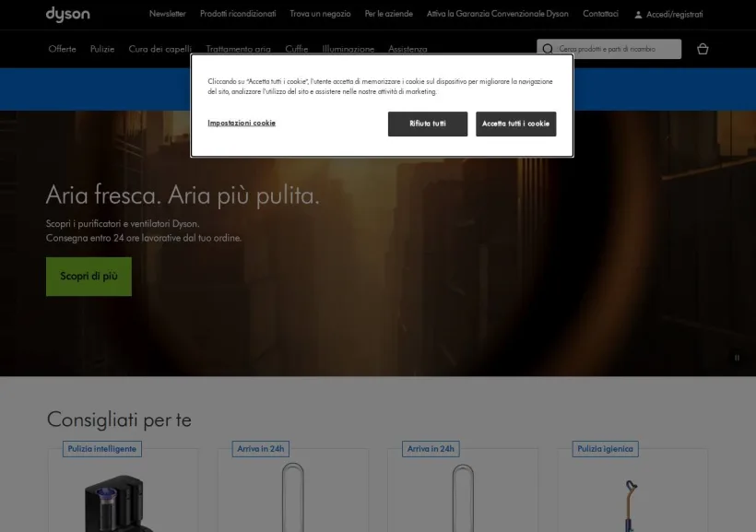Viewport: 756px width, 532px height.
Task: Open Contattaci link
Action: [x=600, y=14]
